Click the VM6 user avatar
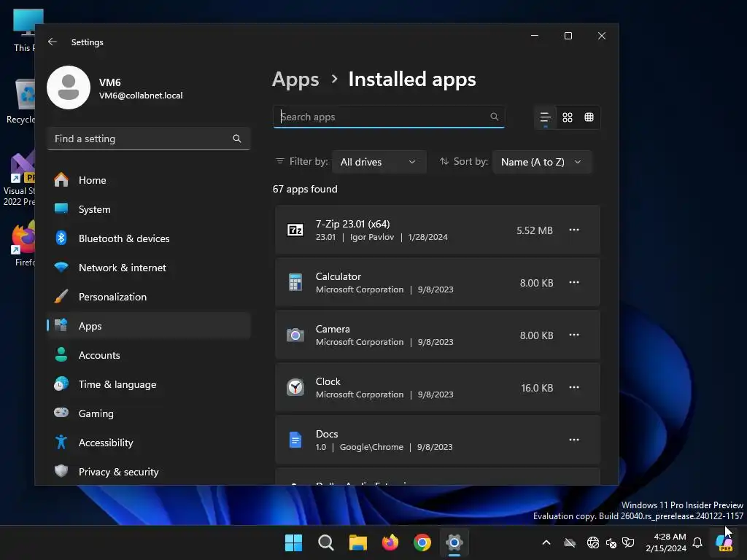This screenshot has height=560, width=747. 69,87
